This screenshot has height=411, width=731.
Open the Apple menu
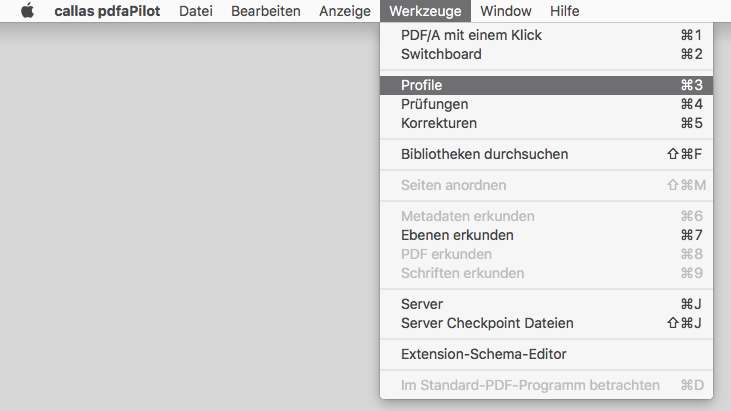coord(28,11)
